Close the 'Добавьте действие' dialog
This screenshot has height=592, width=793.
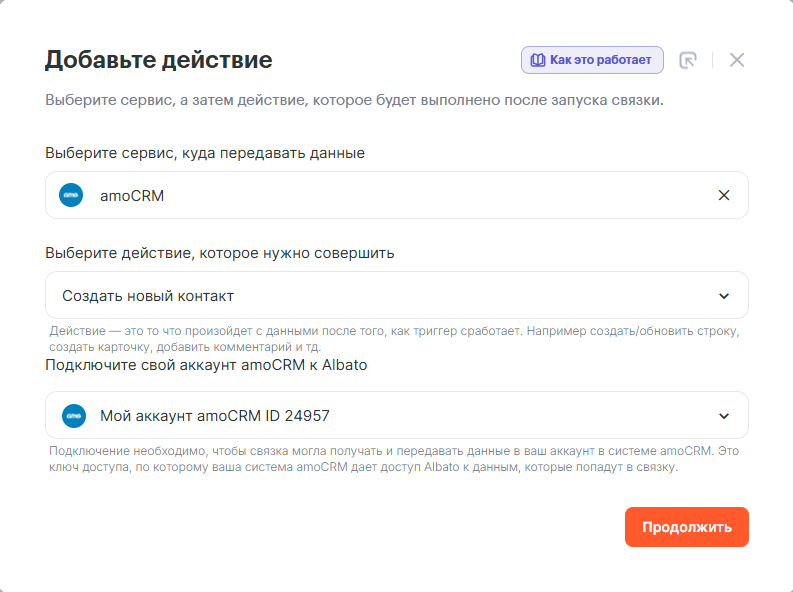pyautogui.click(x=737, y=60)
